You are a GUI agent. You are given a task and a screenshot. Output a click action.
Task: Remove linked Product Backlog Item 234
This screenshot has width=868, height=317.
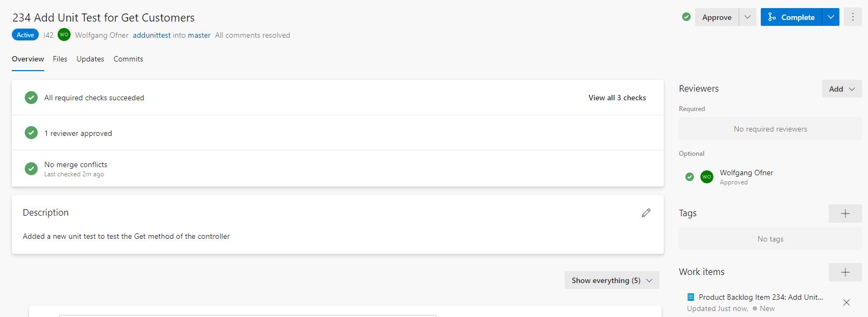coord(846,302)
